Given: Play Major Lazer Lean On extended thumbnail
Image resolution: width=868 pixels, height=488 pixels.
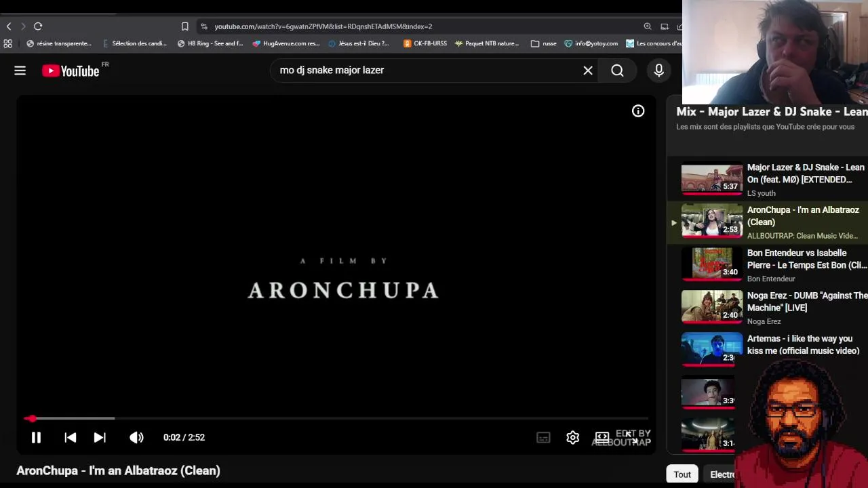Looking at the screenshot, I should (x=711, y=180).
